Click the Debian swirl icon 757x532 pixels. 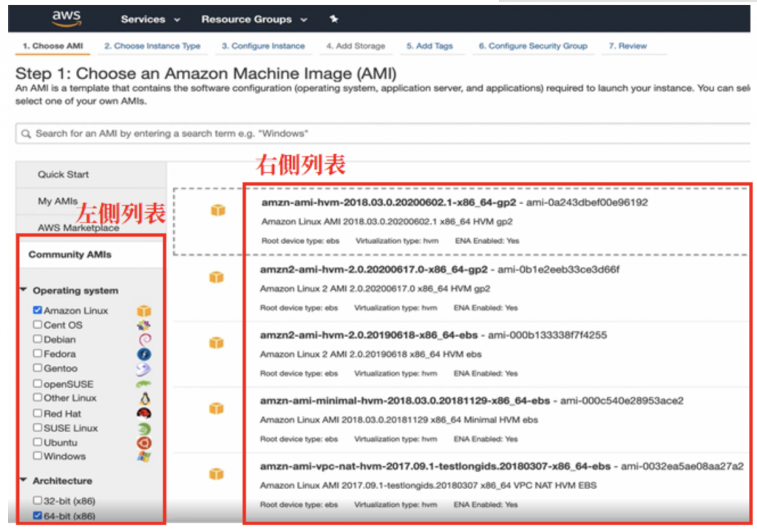coord(144,339)
